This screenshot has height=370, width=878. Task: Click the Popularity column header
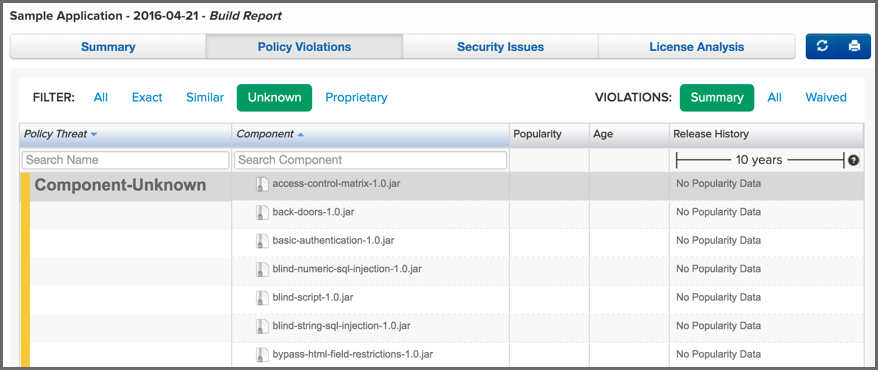[x=549, y=134]
